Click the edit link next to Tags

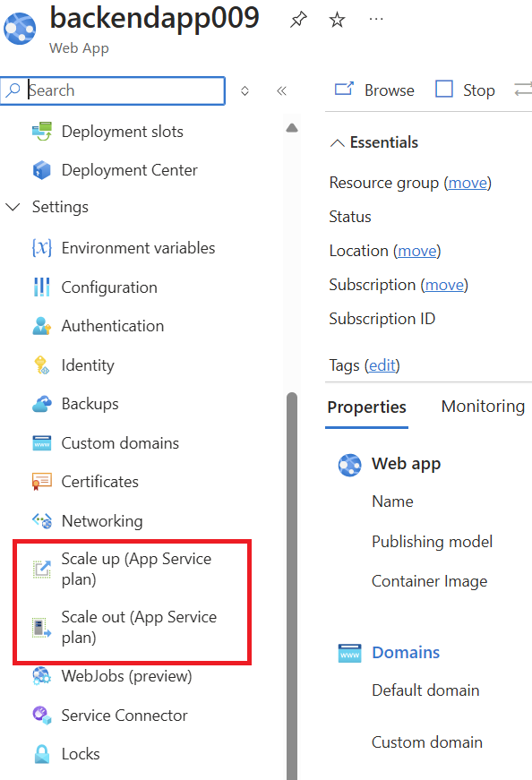pos(382,365)
